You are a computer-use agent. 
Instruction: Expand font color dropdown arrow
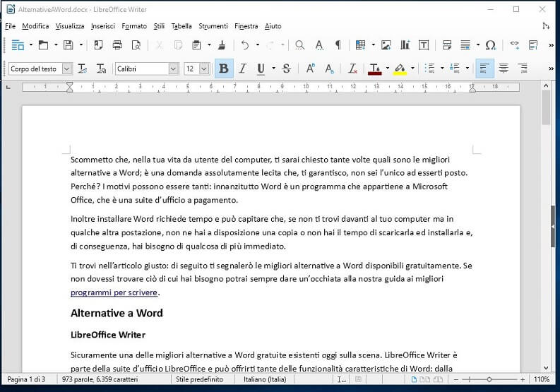click(388, 69)
